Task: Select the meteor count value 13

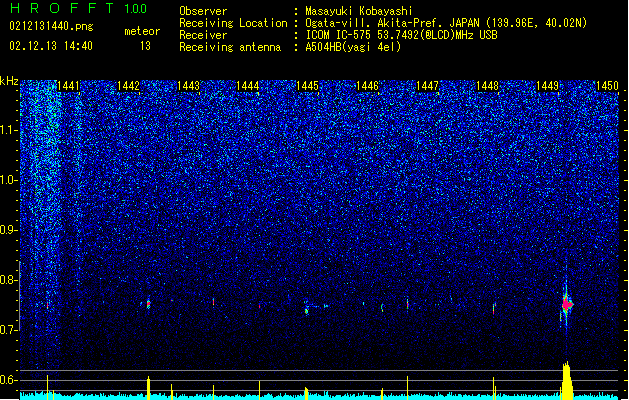Action: [145, 46]
